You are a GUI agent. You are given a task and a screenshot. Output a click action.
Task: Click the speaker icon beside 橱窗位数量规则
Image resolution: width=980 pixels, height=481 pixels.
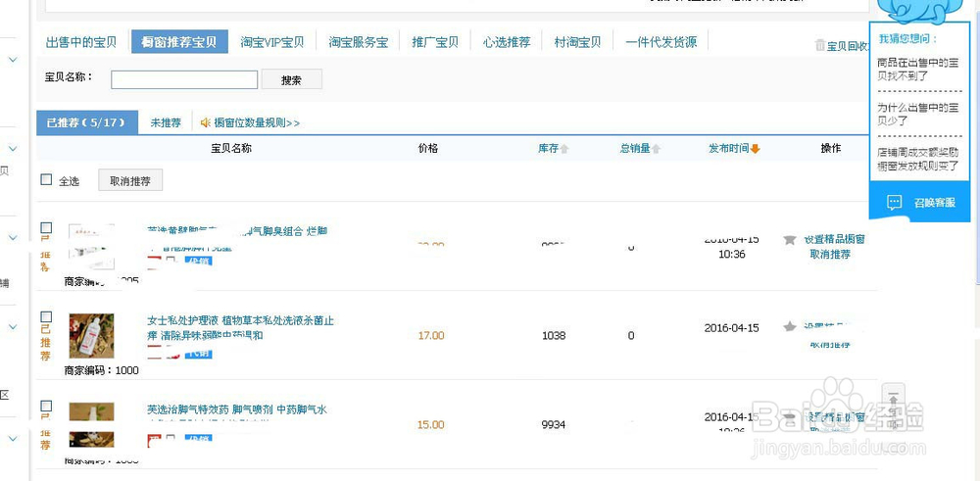206,123
